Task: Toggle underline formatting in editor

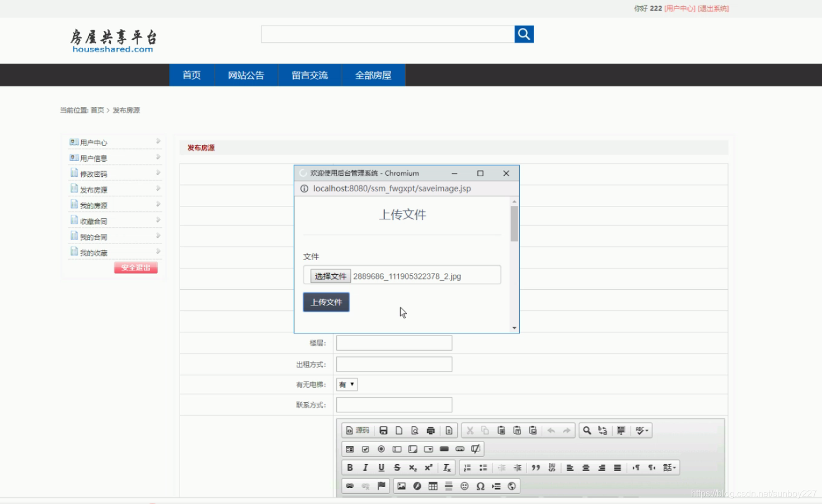Action: [x=381, y=468]
